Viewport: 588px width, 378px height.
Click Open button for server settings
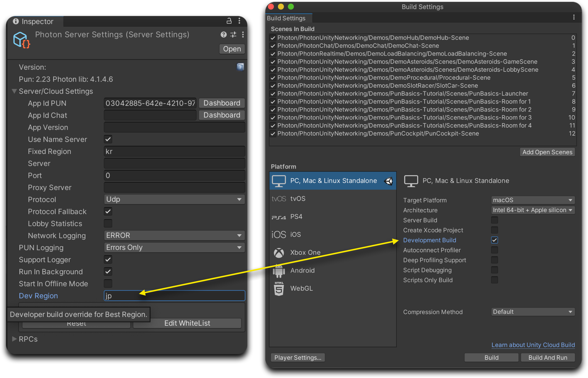click(232, 49)
